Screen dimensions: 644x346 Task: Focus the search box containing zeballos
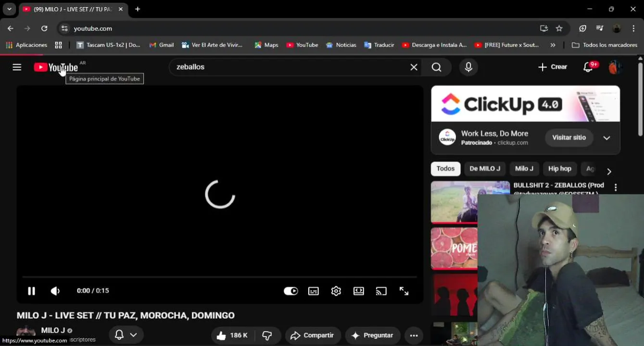289,67
